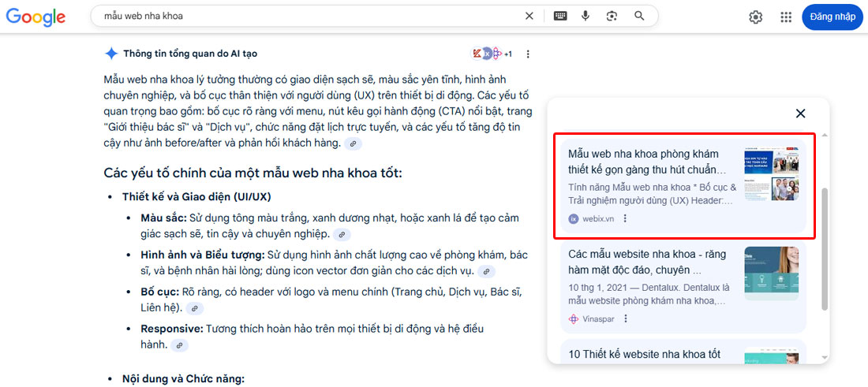868x387 pixels.
Task: Click heading 'Các yếu tố chính của một mẫu web'
Action: pos(253,173)
